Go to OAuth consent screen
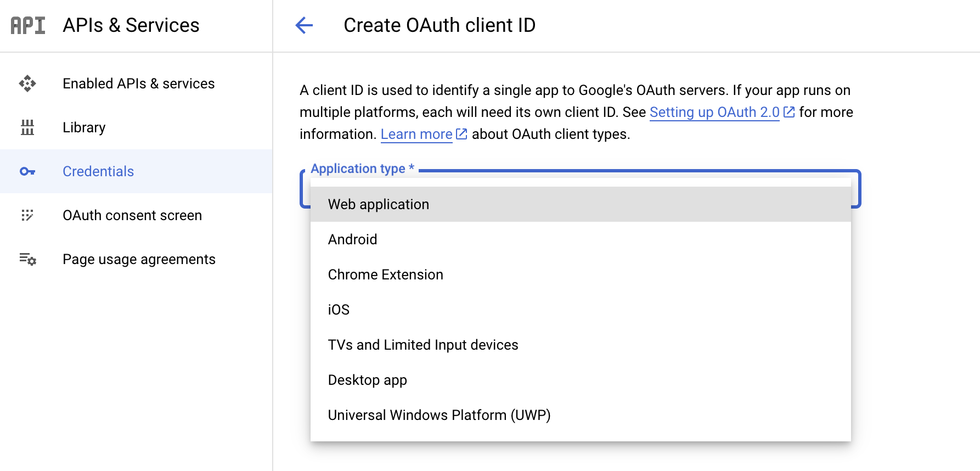 click(x=136, y=215)
